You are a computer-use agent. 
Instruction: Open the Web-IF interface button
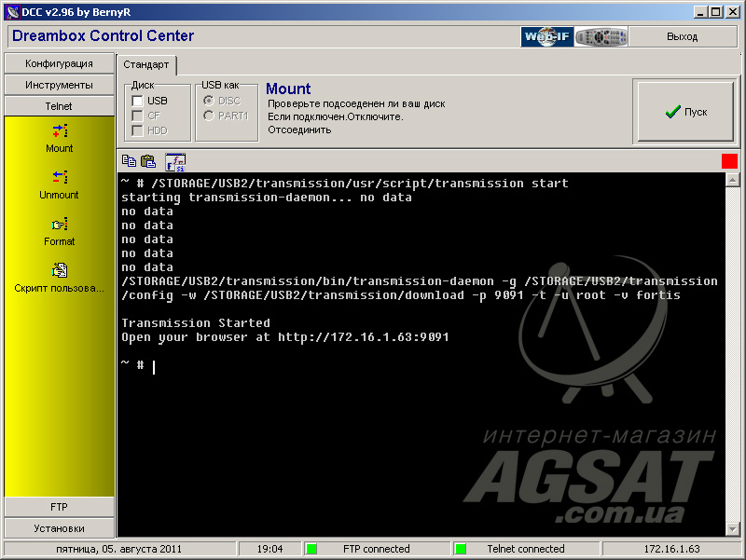547,36
